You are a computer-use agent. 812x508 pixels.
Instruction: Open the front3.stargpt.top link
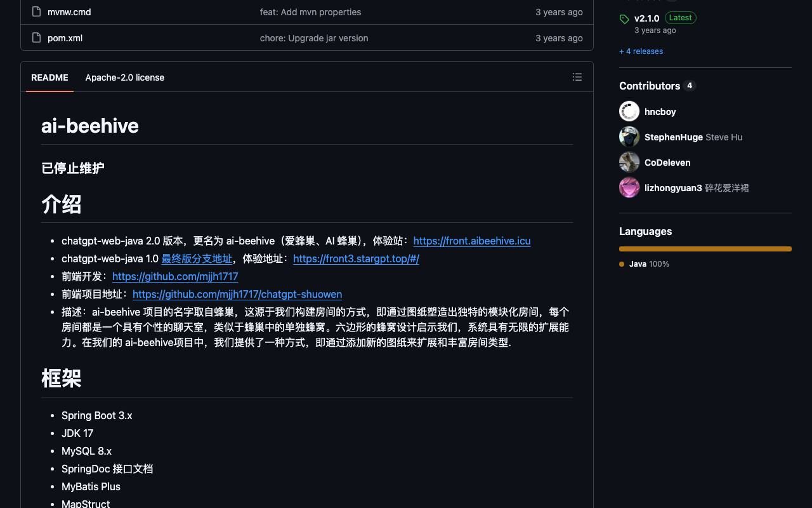[x=356, y=258]
